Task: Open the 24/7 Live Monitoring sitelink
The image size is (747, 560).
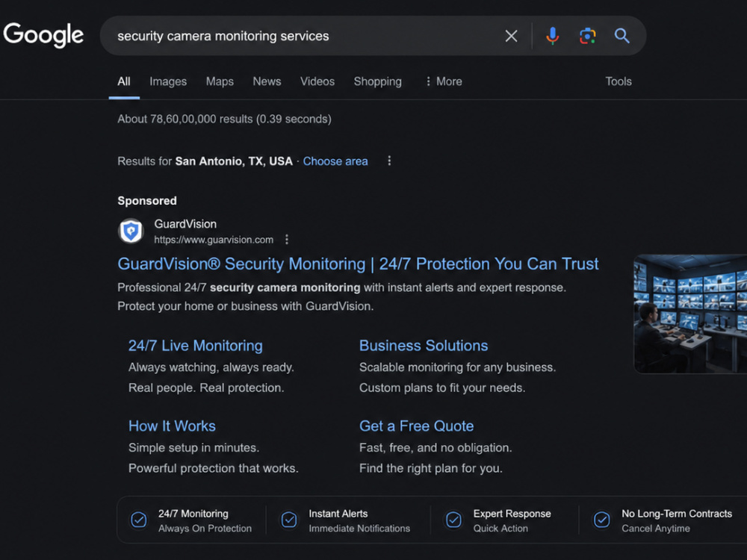Action: point(195,345)
